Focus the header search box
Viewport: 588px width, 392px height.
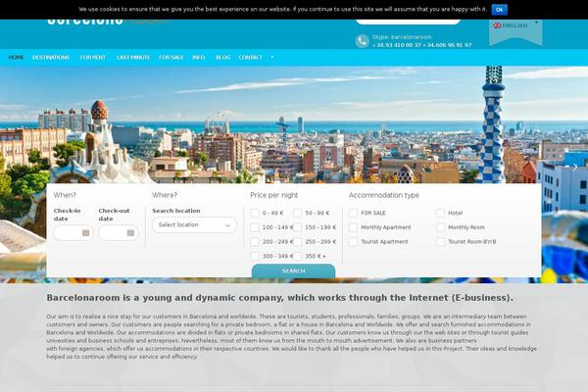(x=408, y=22)
